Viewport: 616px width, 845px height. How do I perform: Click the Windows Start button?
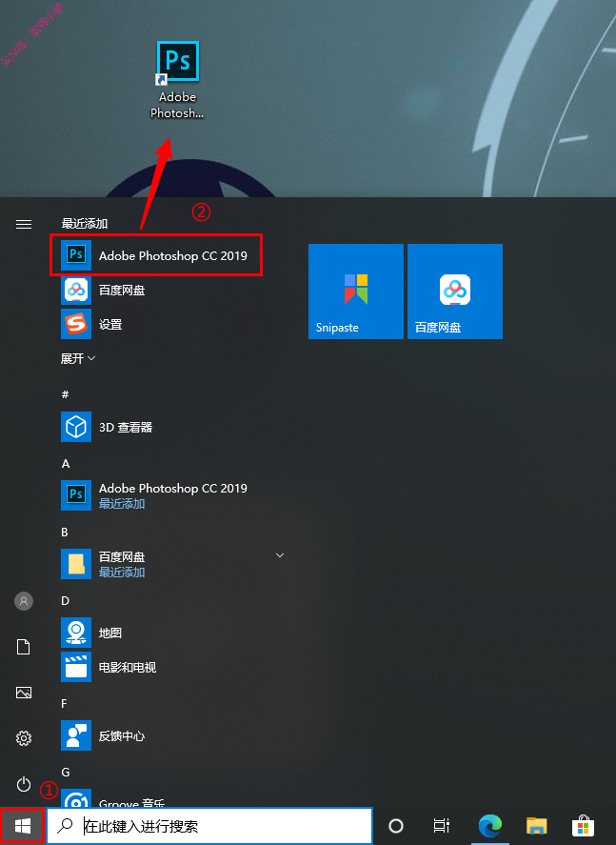[22, 826]
